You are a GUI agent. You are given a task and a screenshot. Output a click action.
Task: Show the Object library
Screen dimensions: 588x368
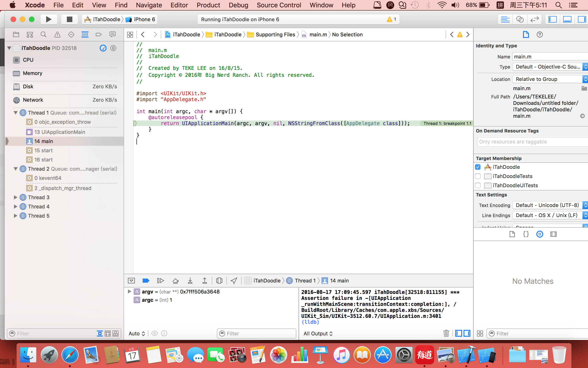point(540,234)
